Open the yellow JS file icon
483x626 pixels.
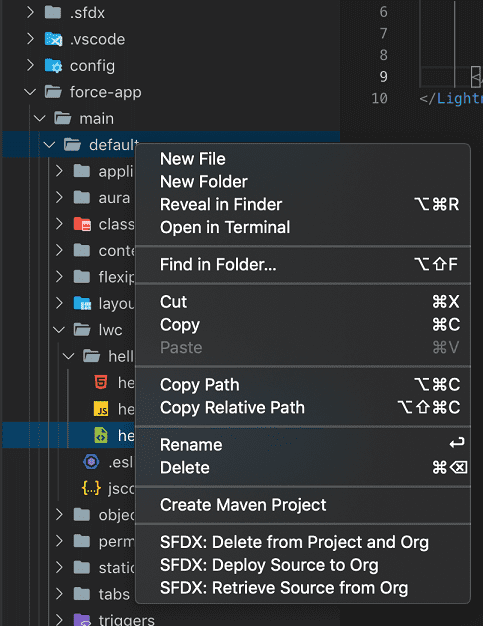click(101, 409)
